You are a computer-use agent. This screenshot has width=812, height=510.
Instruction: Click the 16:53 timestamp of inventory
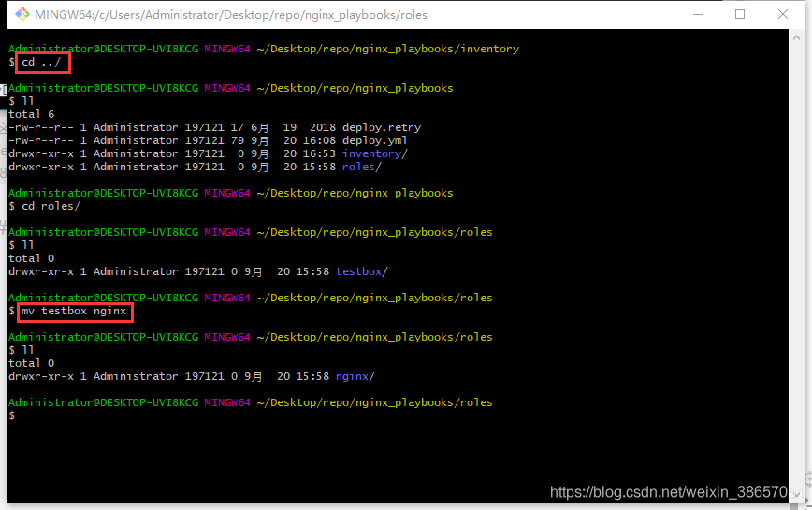(319, 153)
